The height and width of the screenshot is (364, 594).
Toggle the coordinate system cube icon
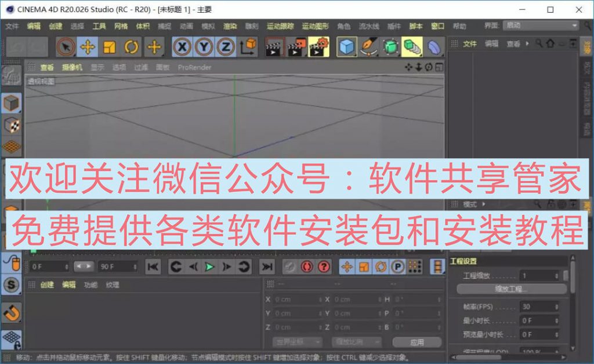248,48
